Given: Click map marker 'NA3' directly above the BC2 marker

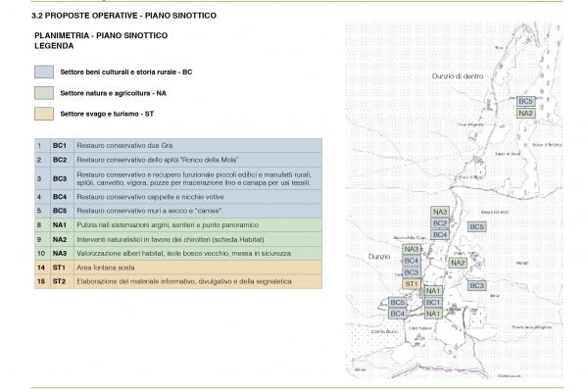Looking at the screenshot, I should pos(440,212).
